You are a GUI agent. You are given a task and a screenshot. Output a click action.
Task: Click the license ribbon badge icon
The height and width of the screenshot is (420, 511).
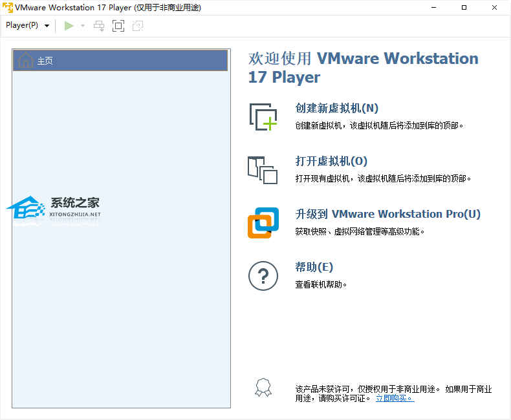coord(263,388)
